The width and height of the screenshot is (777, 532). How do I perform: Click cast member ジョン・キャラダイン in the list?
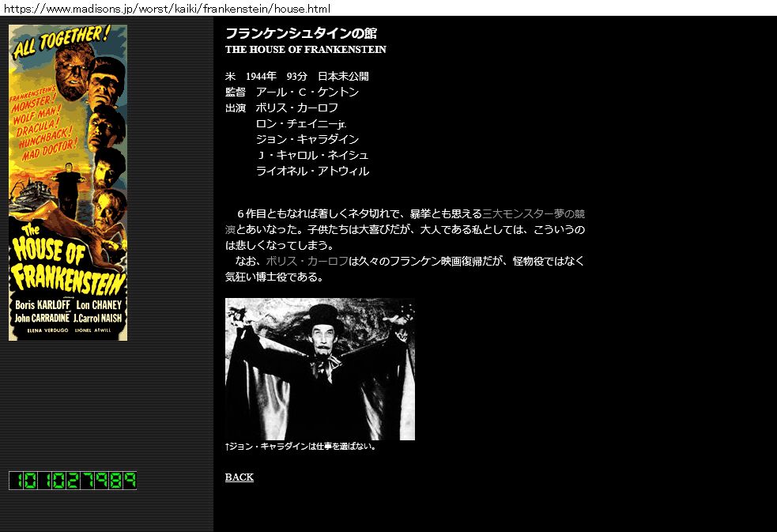pyautogui.click(x=307, y=140)
